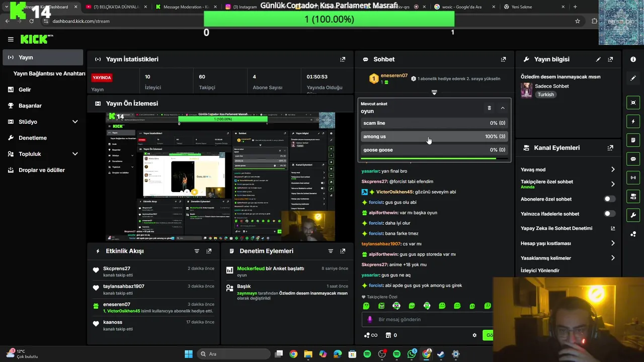Select Yayın in the left sidebar

[x=43, y=57]
